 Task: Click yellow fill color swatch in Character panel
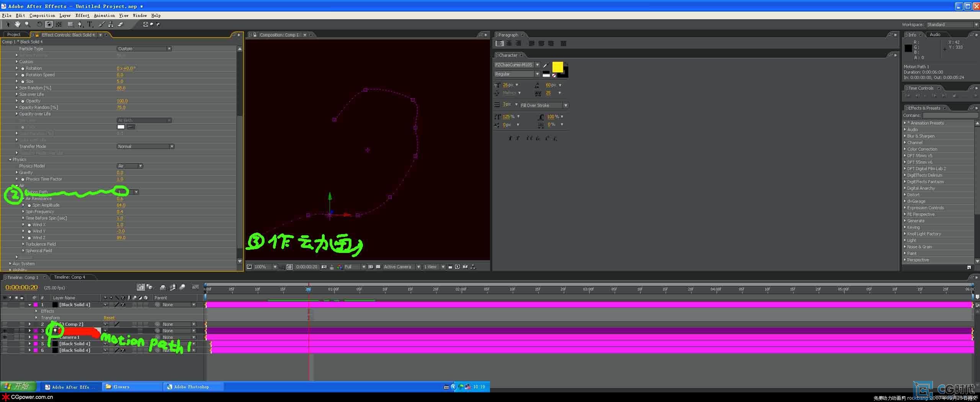click(x=557, y=67)
